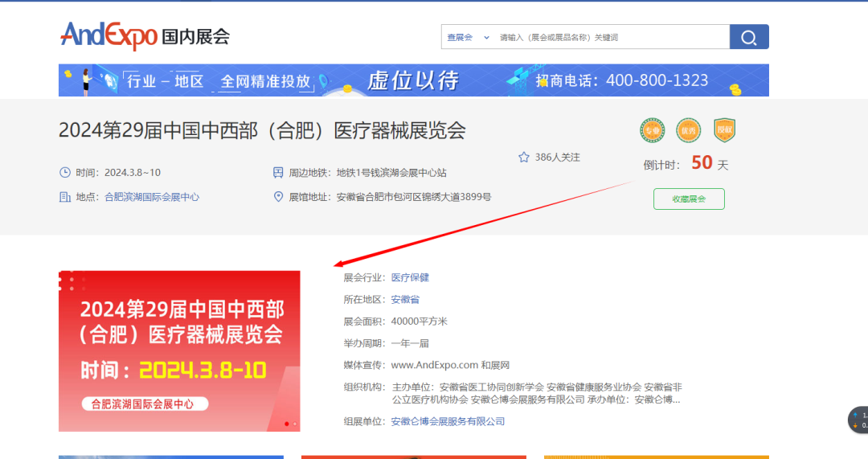Screen dimensions: 868x459
Task: Open the 安徽省 region link
Action: tap(405, 300)
